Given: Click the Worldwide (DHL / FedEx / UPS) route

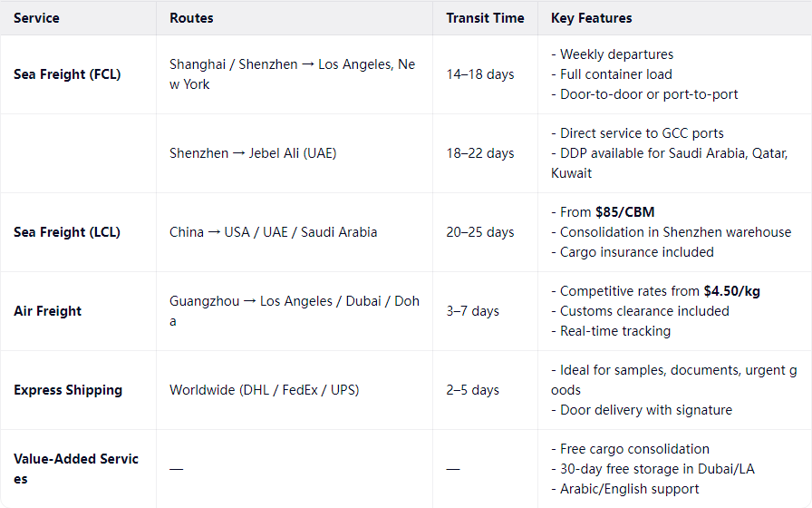Looking at the screenshot, I should [264, 390].
